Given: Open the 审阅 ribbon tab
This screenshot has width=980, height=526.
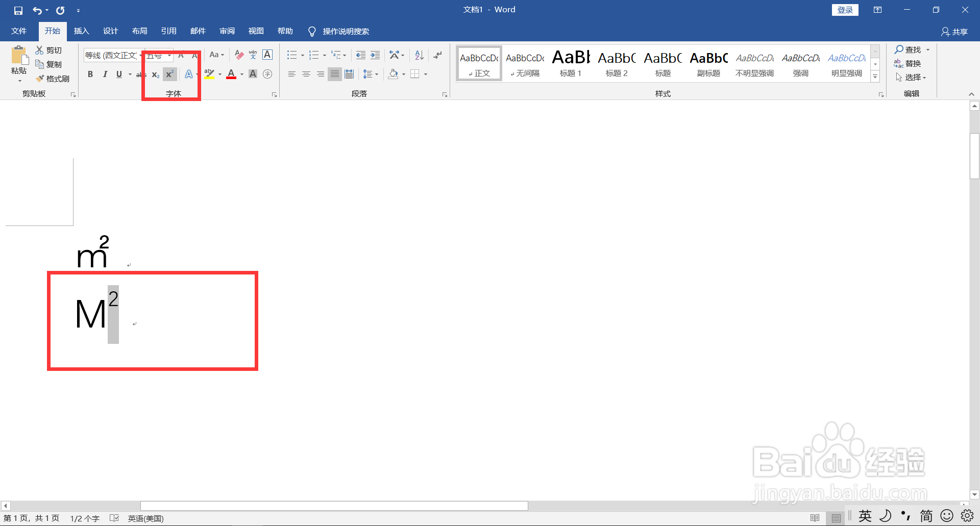Looking at the screenshot, I should (227, 31).
